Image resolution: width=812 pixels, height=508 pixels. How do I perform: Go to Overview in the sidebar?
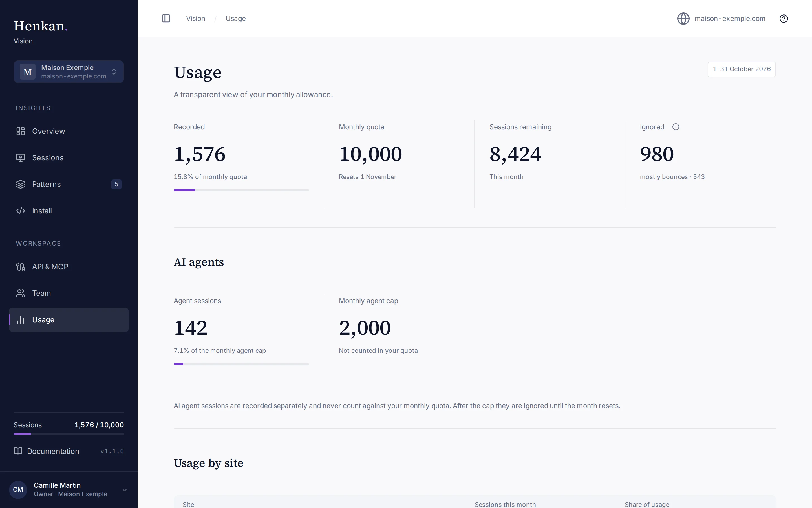[69, 131]
